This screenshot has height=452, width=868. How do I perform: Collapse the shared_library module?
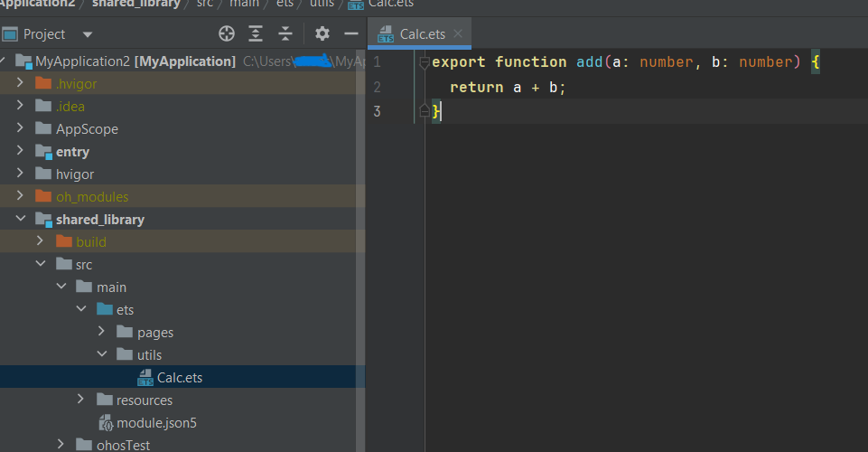[20, 220]
